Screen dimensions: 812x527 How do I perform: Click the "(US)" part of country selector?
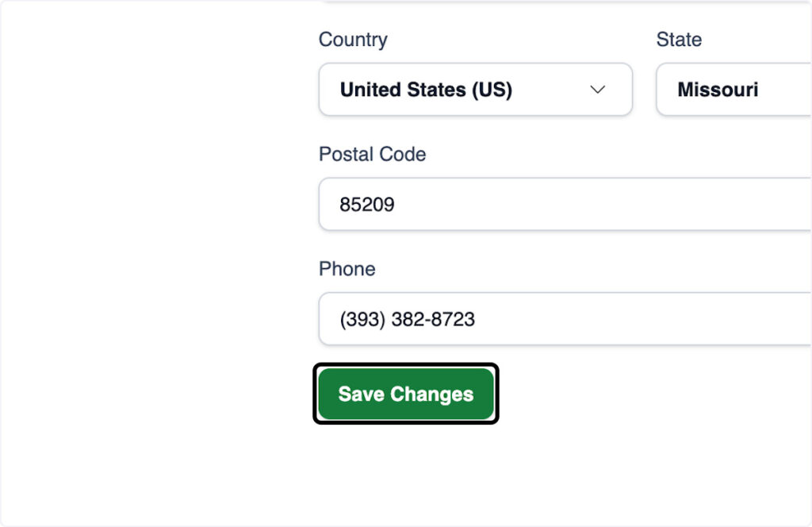coord(492,90)
